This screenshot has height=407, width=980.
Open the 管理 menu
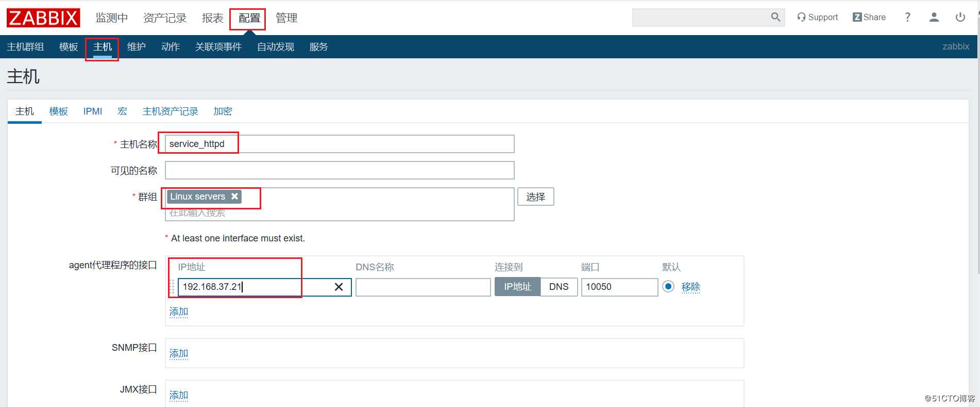(286, 18)
